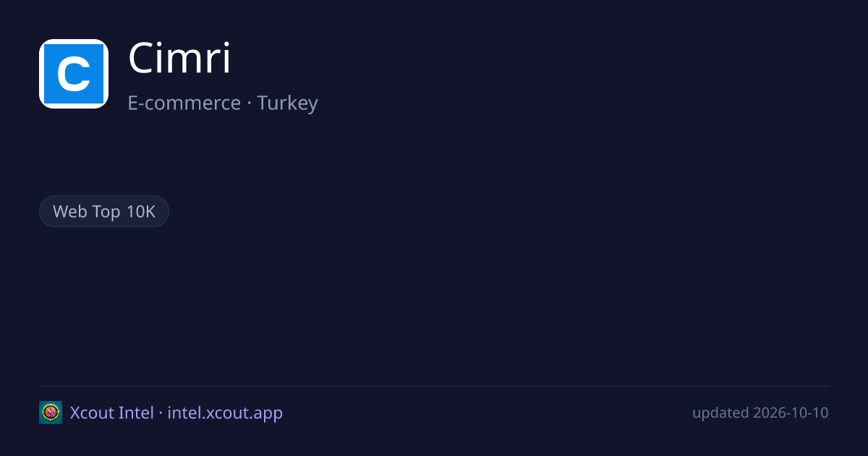The width and height of the screenshot is (868, 456).
Task: Click the 10K text in the badge
Action: tap(140, 211)
